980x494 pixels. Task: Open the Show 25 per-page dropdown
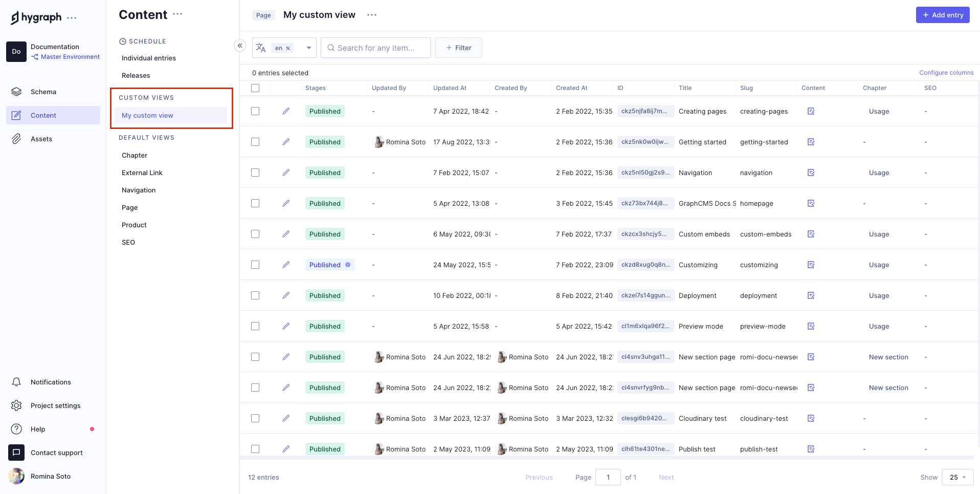click(x=957, y=477)
